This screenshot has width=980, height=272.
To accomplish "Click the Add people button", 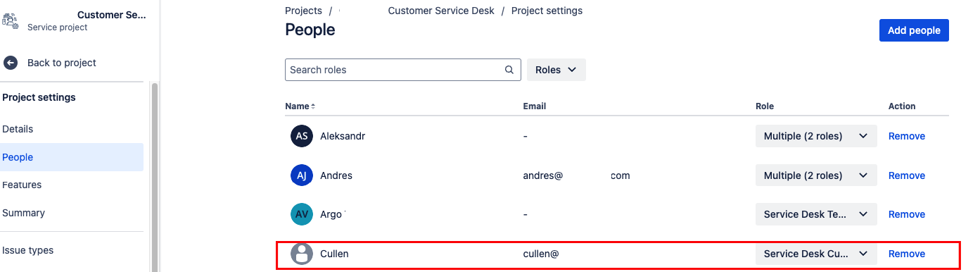I will click(x=914, y=30).
